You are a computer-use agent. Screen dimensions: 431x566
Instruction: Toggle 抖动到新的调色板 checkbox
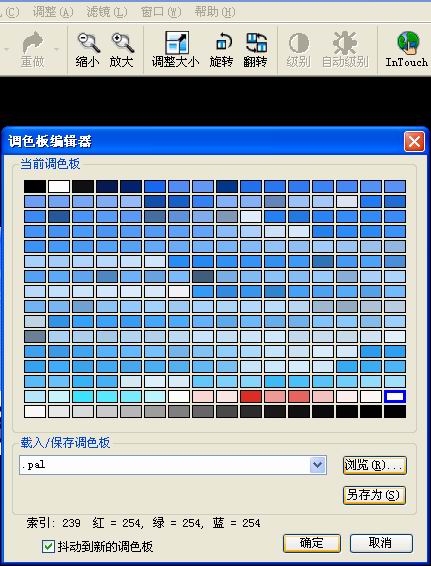(x=48, y=546)
